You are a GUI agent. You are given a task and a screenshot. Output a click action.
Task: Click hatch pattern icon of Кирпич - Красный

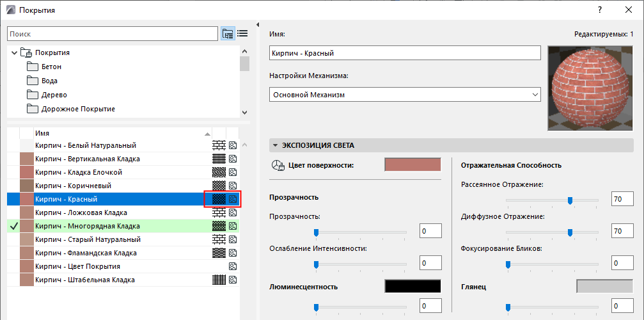pyautogui.click(x=219, y=199)
